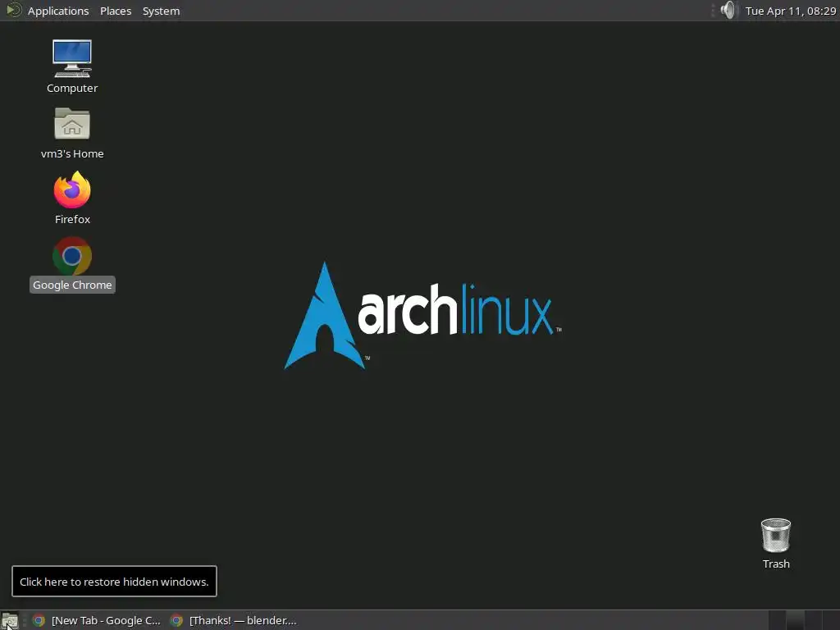840x630 pixels.
Task: Click the volume speaker icon in top panel
Action: tap(728, 10)
